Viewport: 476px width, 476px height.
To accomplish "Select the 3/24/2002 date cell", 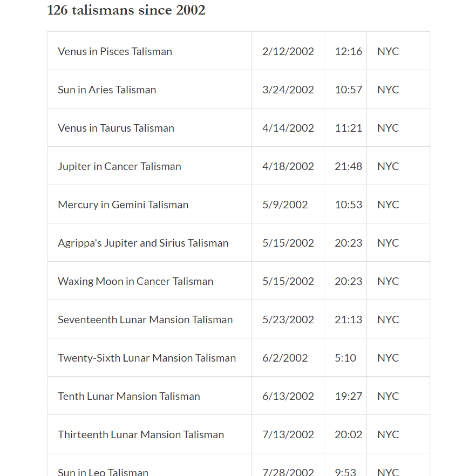I will coord(288,90).
